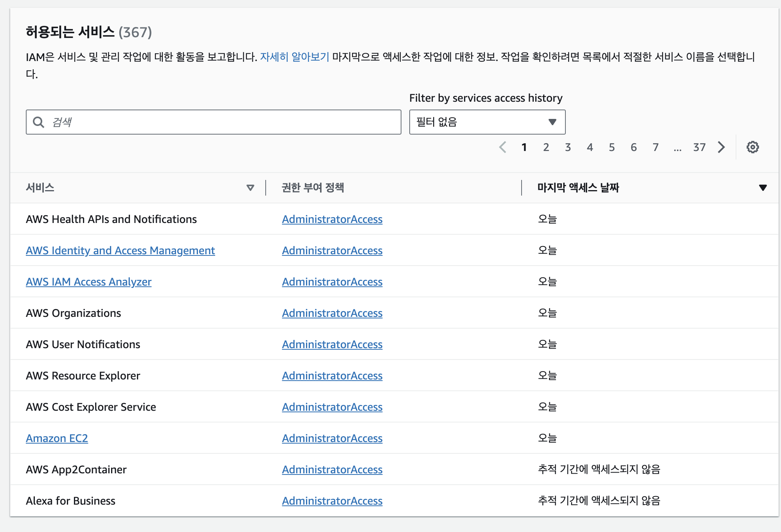Open AdministratorAccess policy for AWS Organizations
Screen dimensions: 781x532
pos(332,313)
